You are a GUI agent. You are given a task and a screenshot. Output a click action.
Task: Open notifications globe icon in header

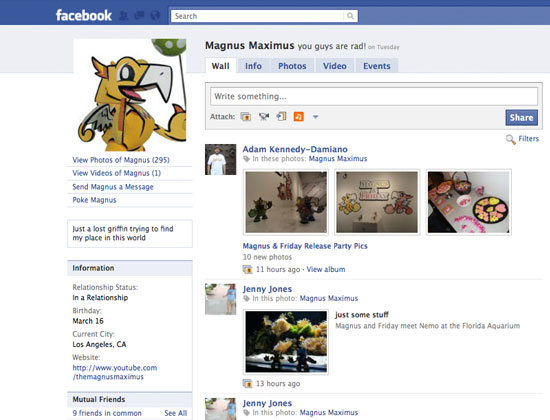coord(155,15)
